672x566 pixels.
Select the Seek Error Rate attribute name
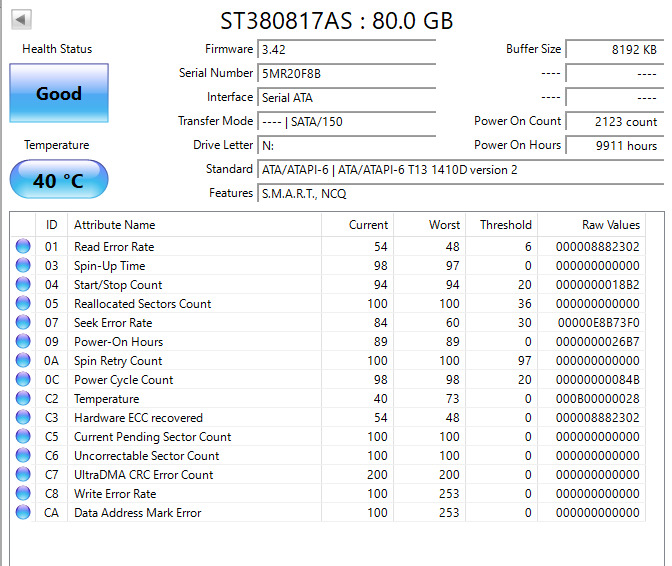[x=113, y=323]
